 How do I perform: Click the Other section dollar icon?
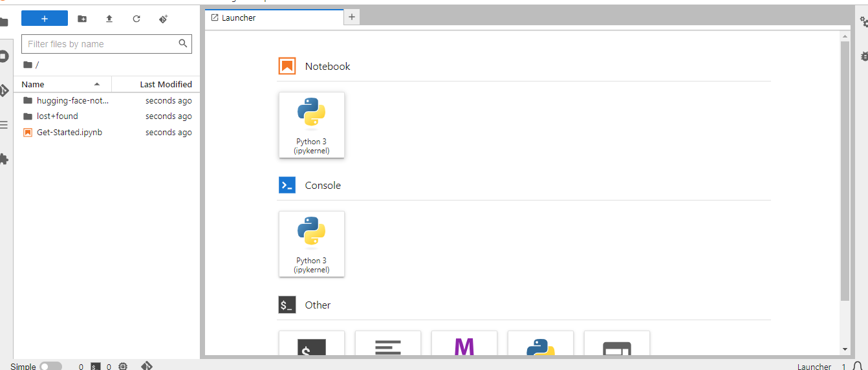(287, 305)
